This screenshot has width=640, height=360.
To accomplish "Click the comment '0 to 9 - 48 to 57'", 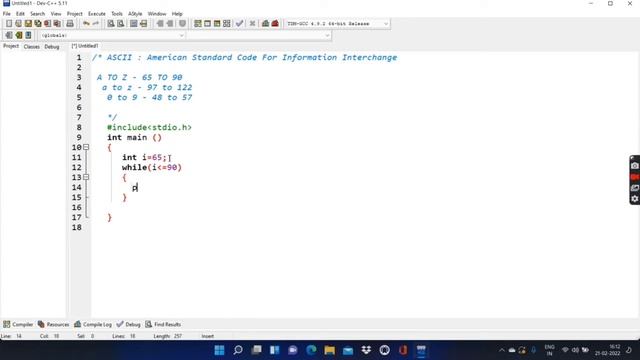I will pos(149,97).
